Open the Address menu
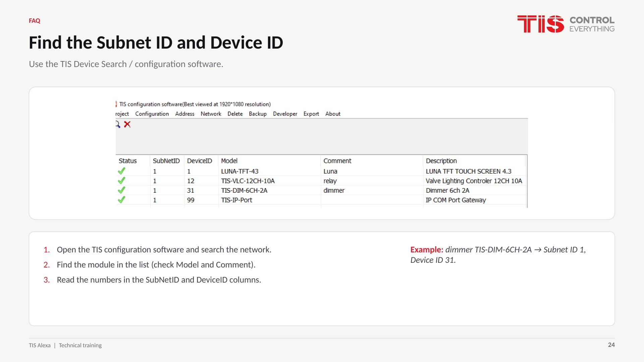644x362 pixels. point(185,114)
